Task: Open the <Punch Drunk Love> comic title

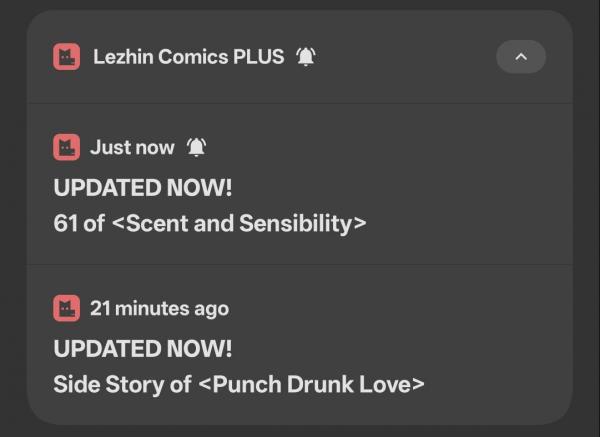Action: pyautogui.click(x=310, y=384)
